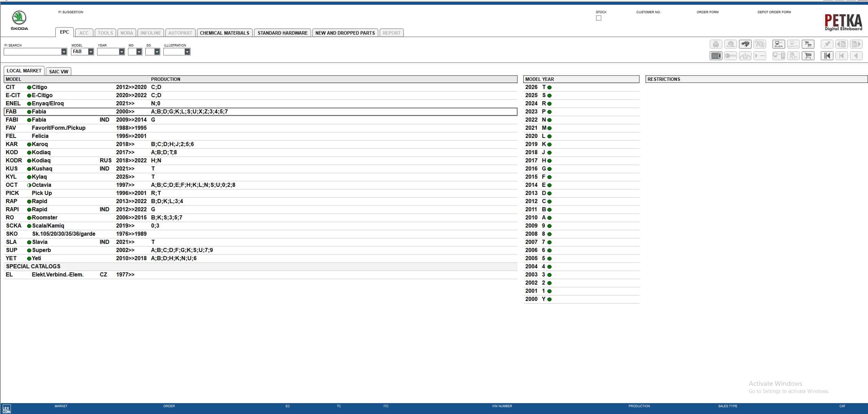Select the SCKA Scala/Kamiq row
The height and width of the screenshot is (414, 868).
tap(260, 226)
